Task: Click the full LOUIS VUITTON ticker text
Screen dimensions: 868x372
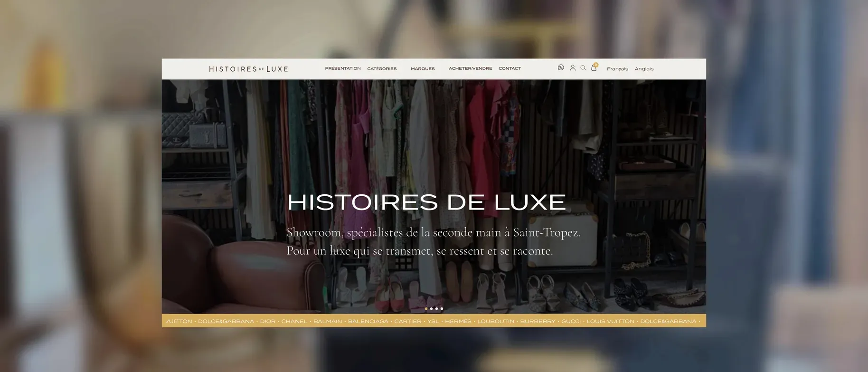Action: (610, 321)
